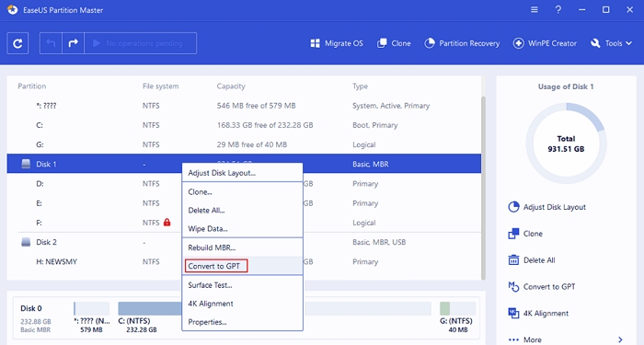Open WinPE Creator
Image resolution: width=644 pixels, height=345 pixels.
[x=545, y=43]
